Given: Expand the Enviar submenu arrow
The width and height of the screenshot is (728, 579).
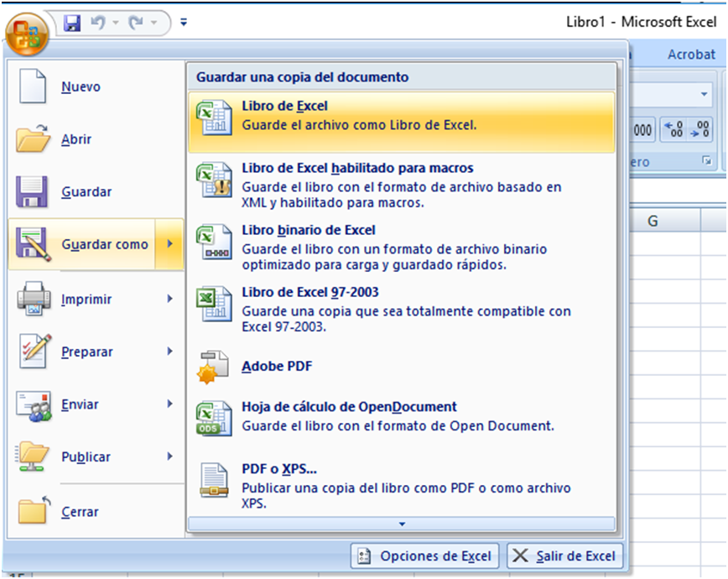Looking at the screenshot, I should 170,404.
